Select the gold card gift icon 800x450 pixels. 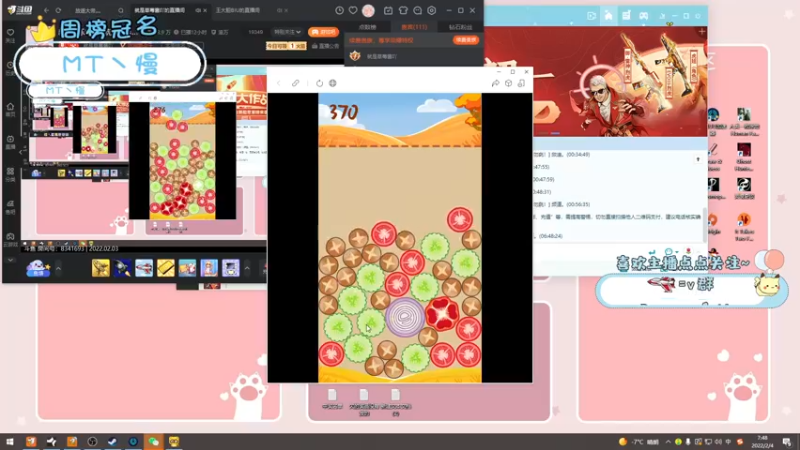(166, 268)
